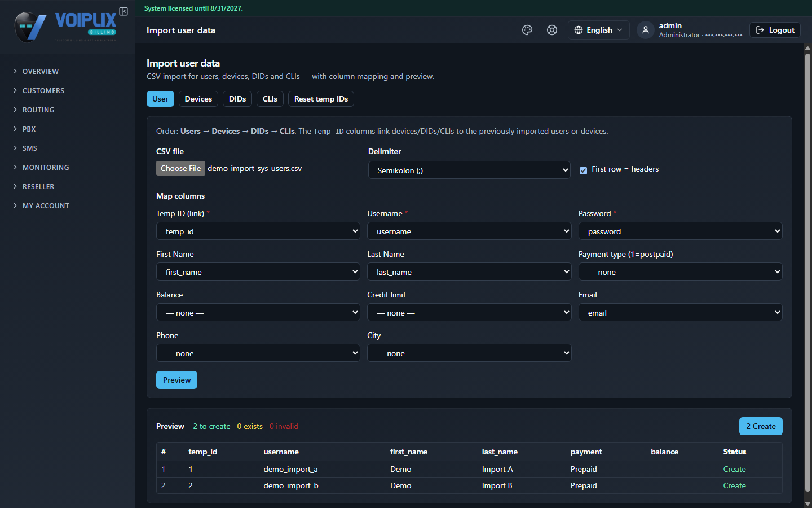Open the English language selector

[x=598, y=30]
